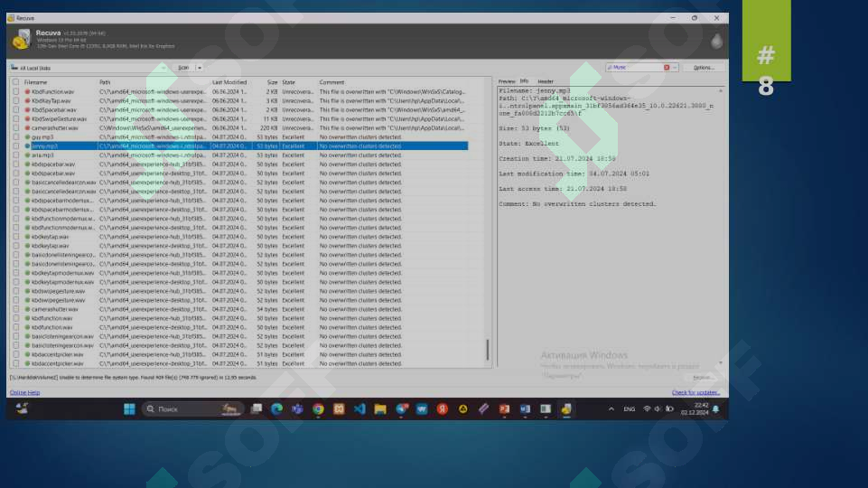
Task: Click the guy.mp3 filename text
Action: coord(42,136)
